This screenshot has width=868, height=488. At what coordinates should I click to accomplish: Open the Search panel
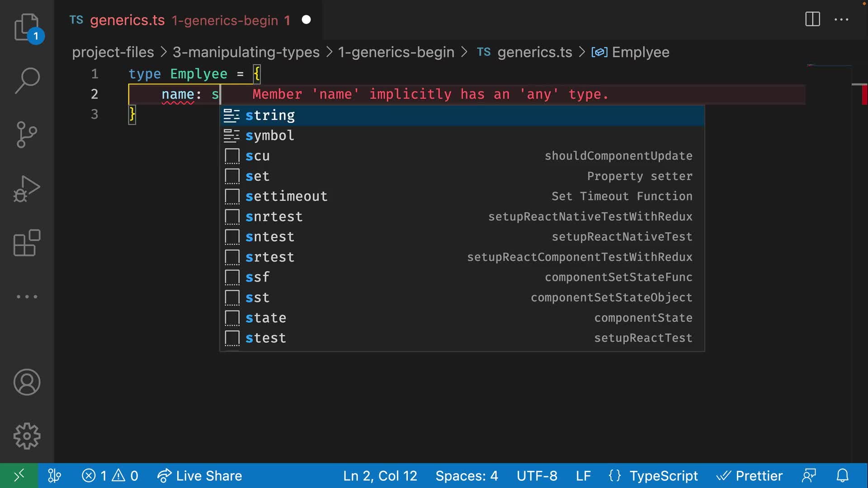click(x=27, y=80)
